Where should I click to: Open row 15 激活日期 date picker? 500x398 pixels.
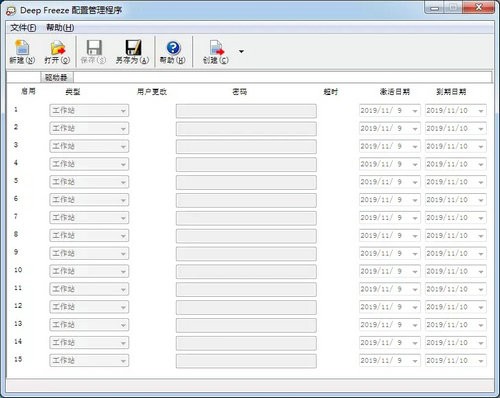[415, 361]
